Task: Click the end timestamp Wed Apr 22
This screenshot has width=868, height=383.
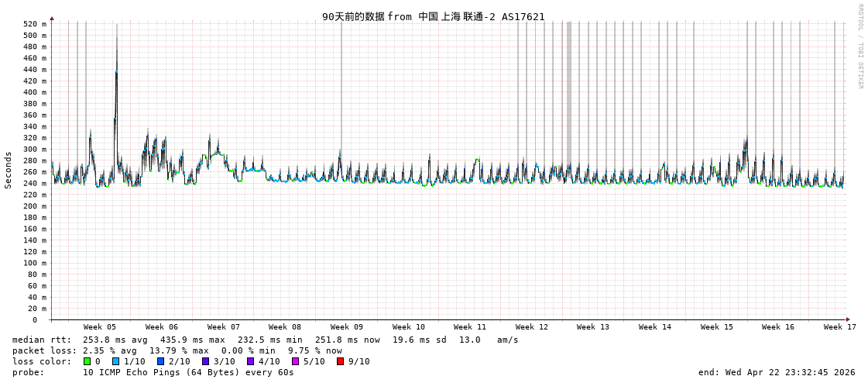Action: coord(777,372)
